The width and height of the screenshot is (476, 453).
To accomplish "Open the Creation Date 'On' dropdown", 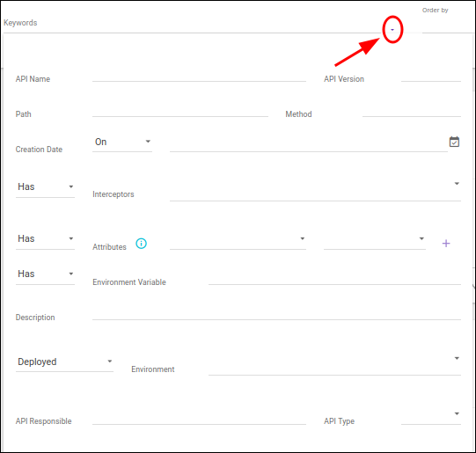I will click(122, 142).
